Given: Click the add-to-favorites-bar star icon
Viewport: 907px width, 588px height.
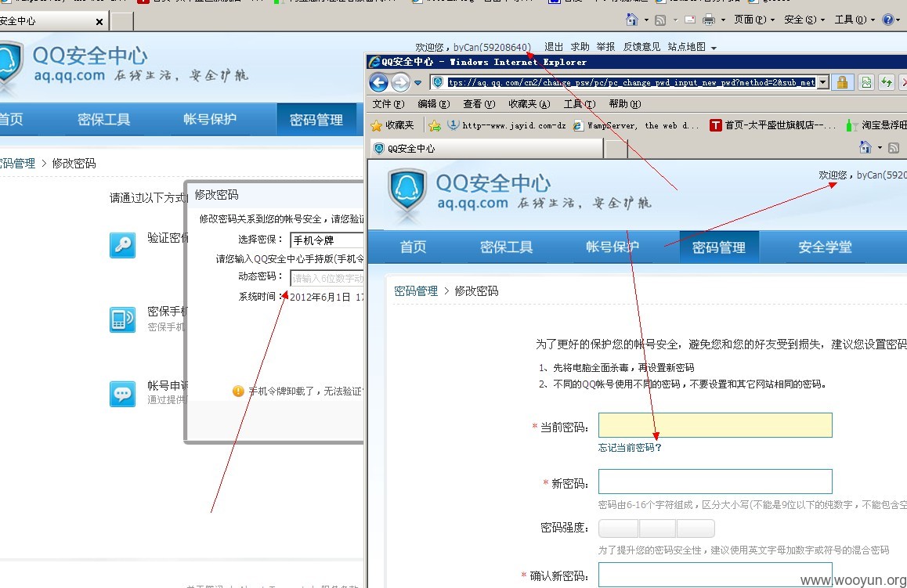Looking at the screenshot, I should 435,125.
